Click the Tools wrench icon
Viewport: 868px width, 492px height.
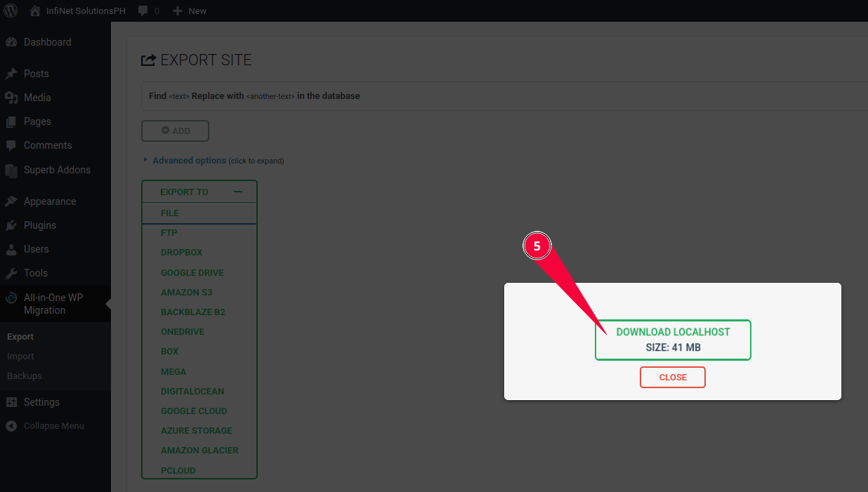[11, 273]
